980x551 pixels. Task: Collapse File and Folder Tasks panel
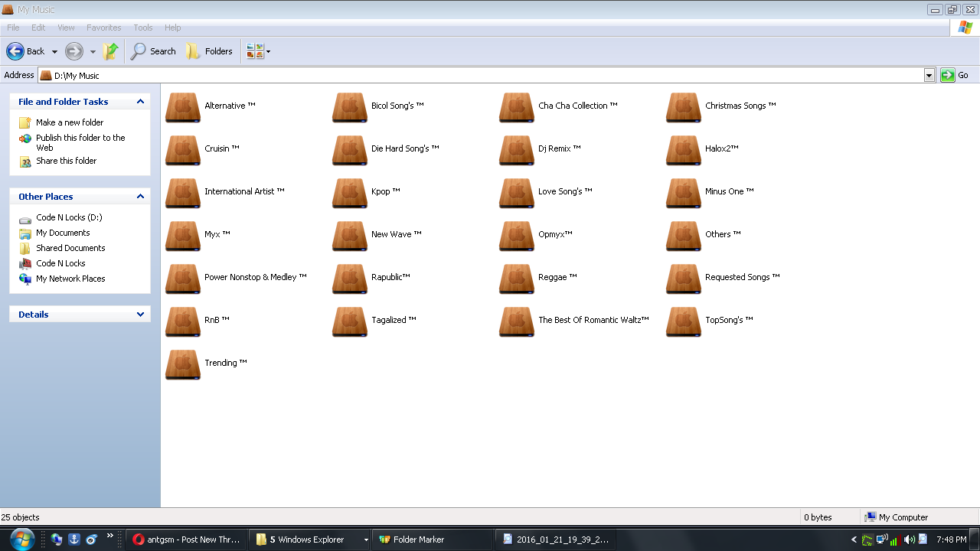140,102
